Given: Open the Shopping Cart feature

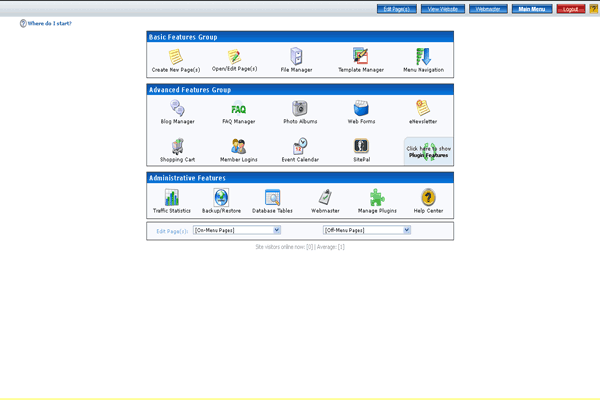Looking at the screenshot, I should tap(177, 147).
